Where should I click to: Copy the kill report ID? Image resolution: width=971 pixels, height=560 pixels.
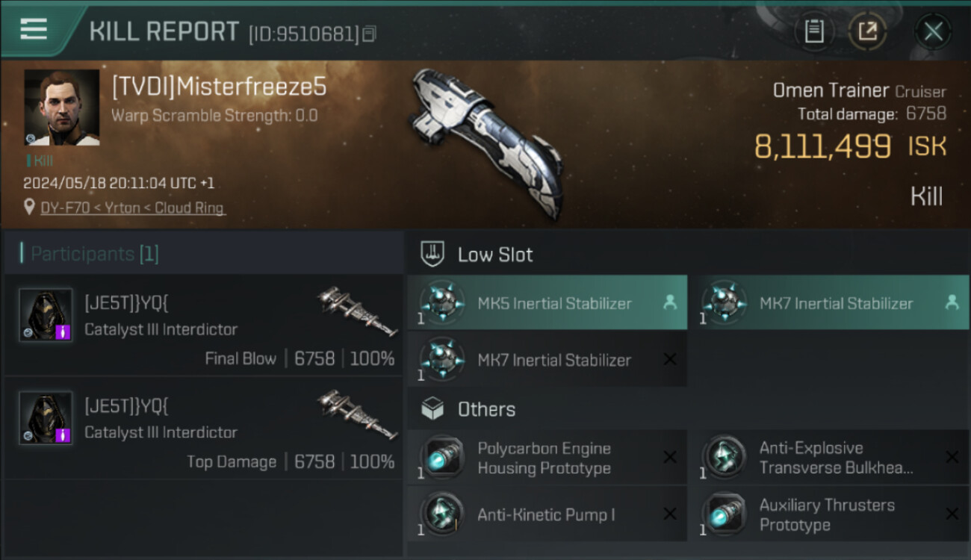pyautogui.click(x=370, y=34)
